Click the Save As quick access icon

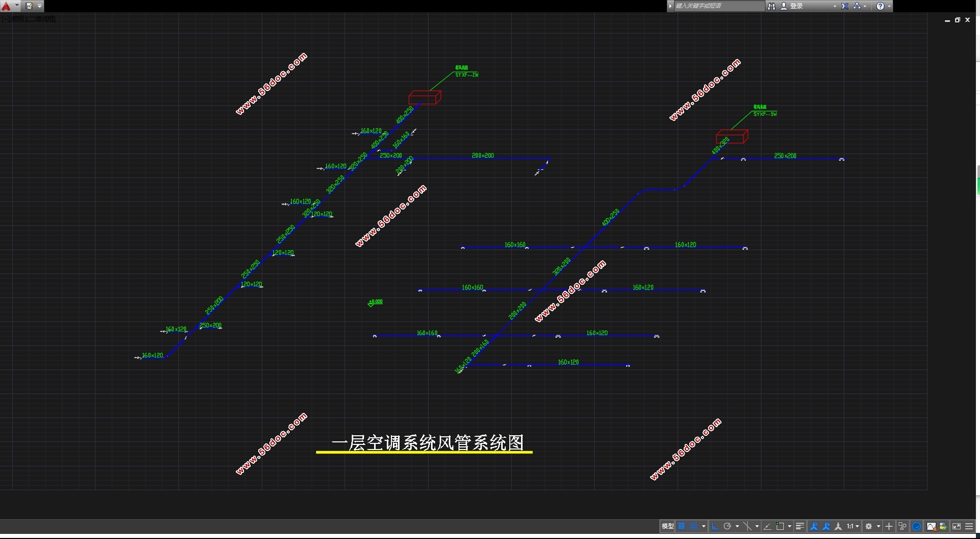29,6
